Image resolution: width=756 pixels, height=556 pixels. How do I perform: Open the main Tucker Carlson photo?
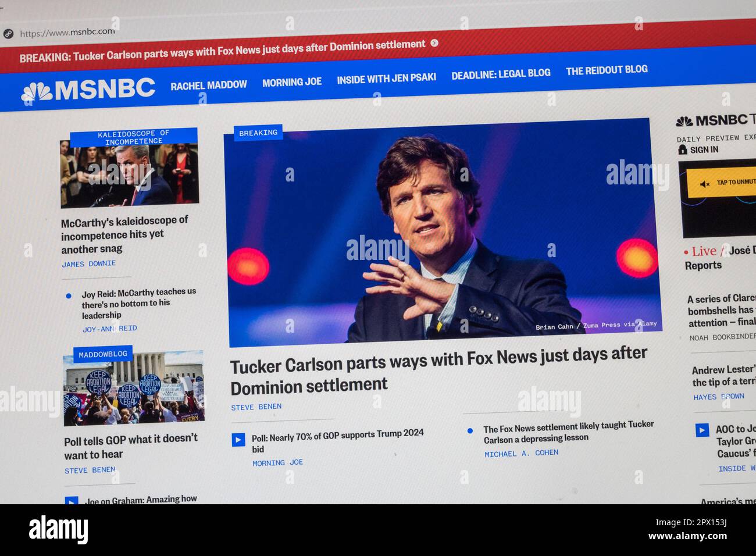point(443,231)
